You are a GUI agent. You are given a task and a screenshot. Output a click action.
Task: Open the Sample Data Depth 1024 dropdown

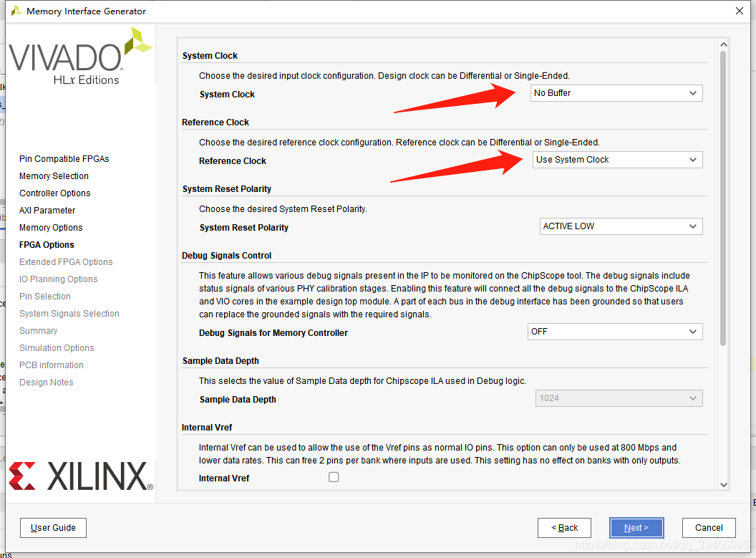619,398
